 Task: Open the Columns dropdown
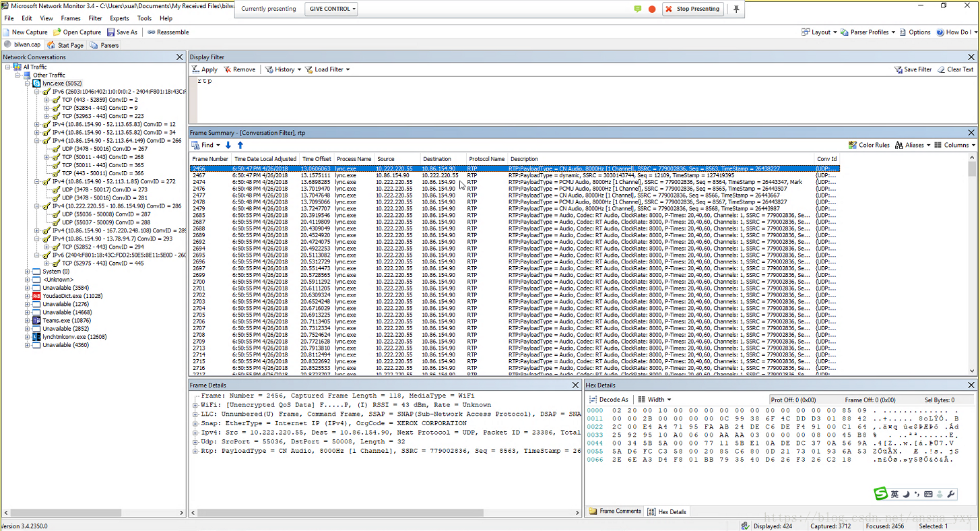(954, 145)
